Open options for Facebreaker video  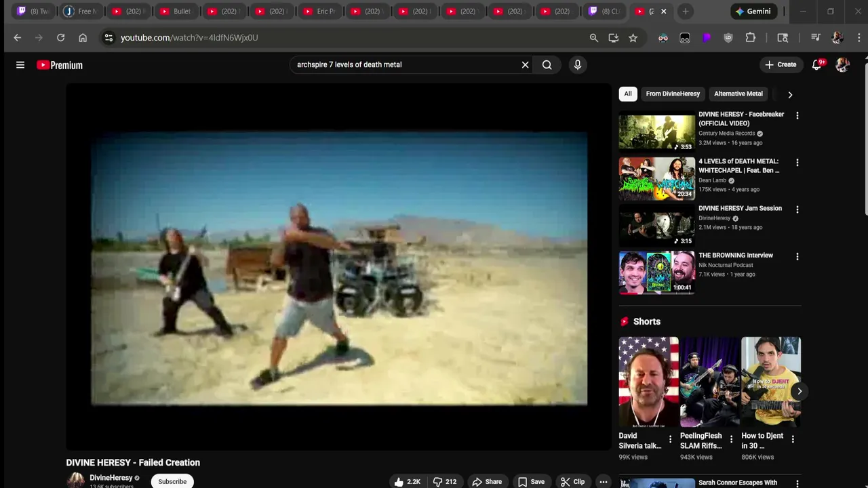[797, 116]
